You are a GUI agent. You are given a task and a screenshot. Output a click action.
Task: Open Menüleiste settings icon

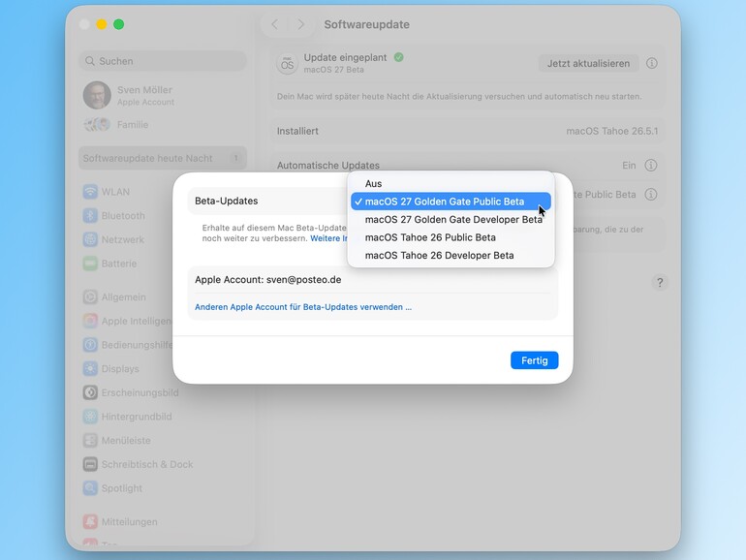pyautogui.click(x=90, y=441)
